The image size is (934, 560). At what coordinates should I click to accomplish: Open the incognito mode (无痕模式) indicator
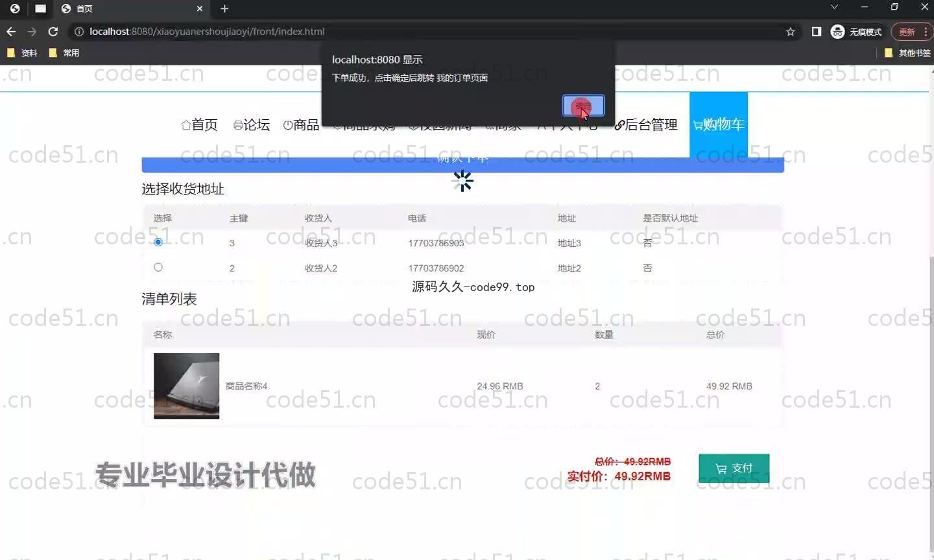pos(856,32)
